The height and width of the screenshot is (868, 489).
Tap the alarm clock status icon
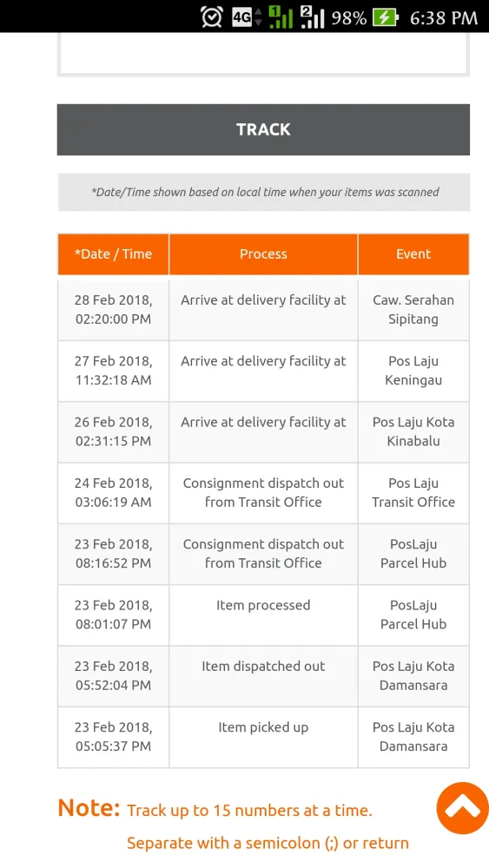click(212, 17)
